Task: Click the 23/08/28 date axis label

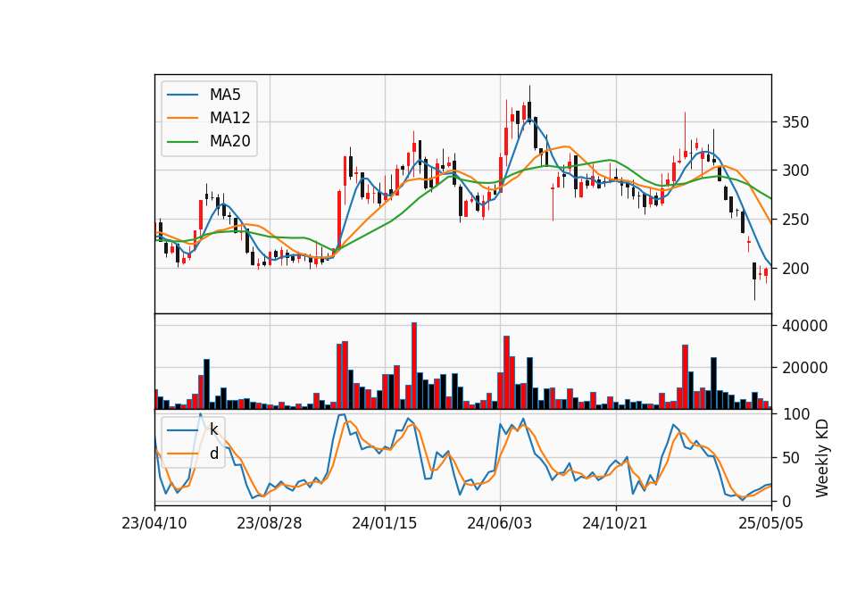Action: 270,523
